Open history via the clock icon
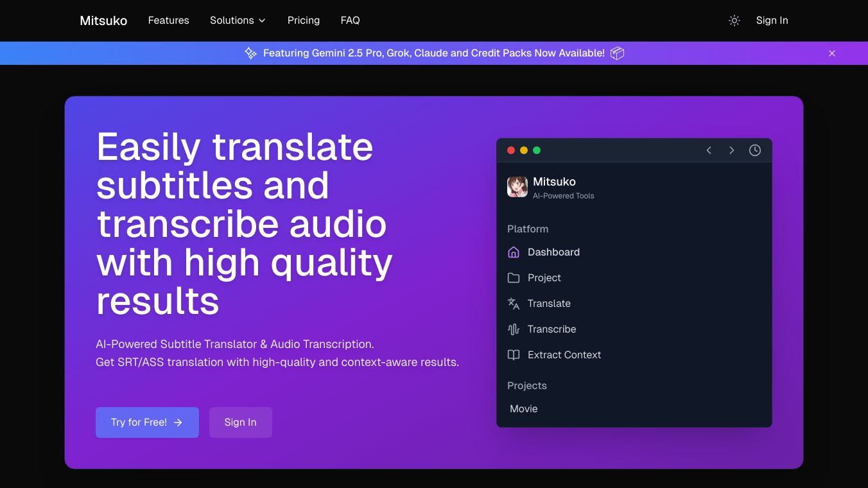The width and height of the screenshot is (868, 488). coord(755,150)
